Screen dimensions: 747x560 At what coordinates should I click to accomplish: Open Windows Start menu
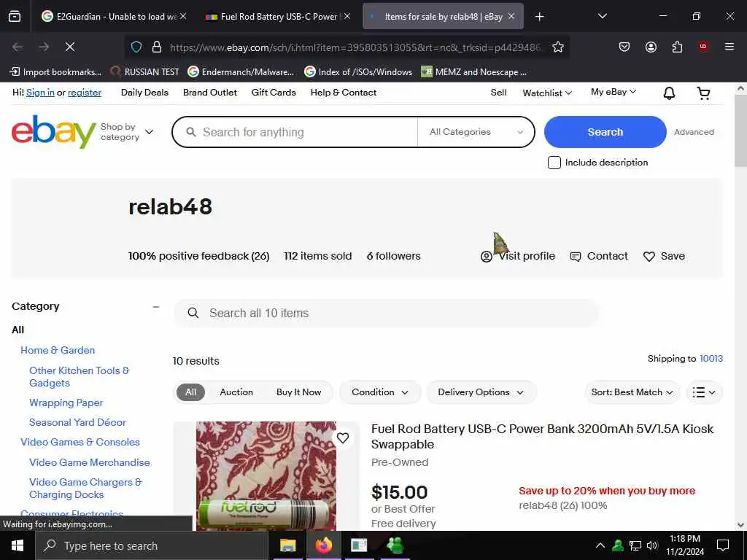tap(18, 545)
